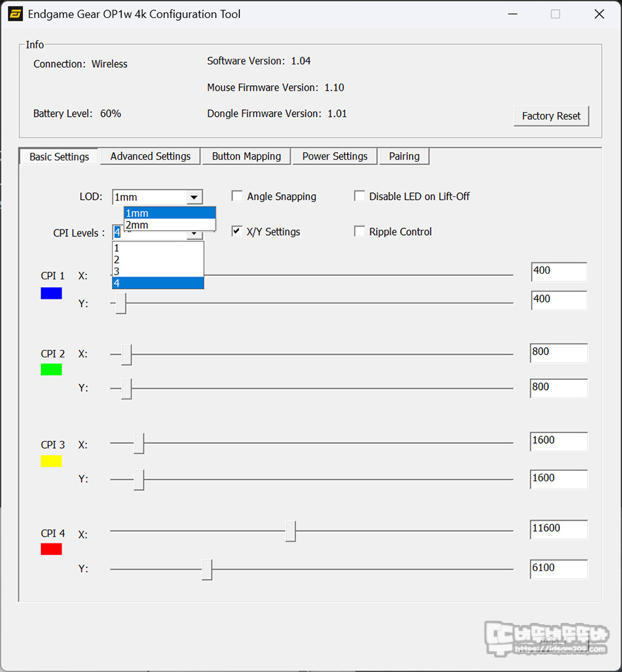Click the Dongle Firmware Version 1.01 text

(x=276, y=113)
